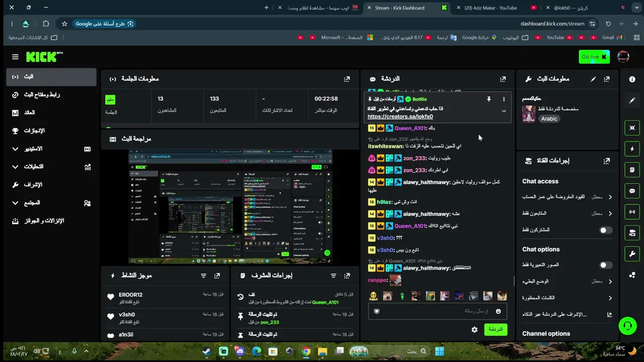Click the green lightning bolt strip icon
The width and height of the screenshot is (644, 362).
click(632, 149)
